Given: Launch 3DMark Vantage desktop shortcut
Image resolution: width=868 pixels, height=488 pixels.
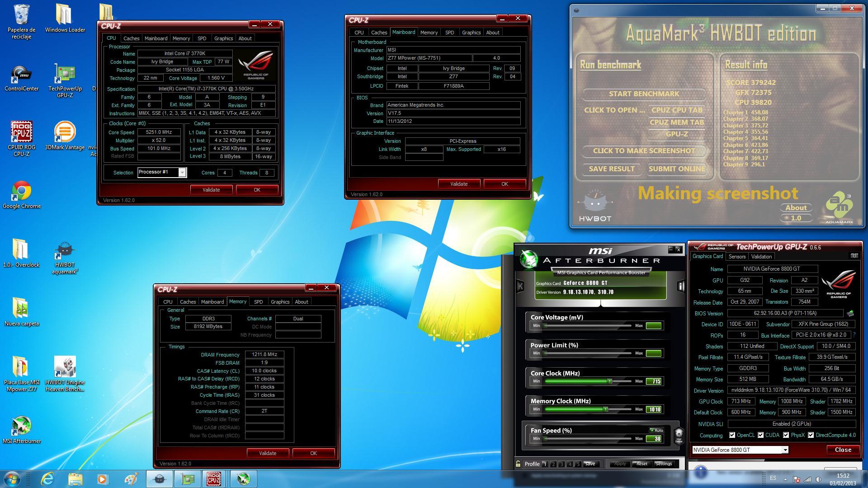Looking at the screenshot, I should pyautogui.click(x=65, y=136).
